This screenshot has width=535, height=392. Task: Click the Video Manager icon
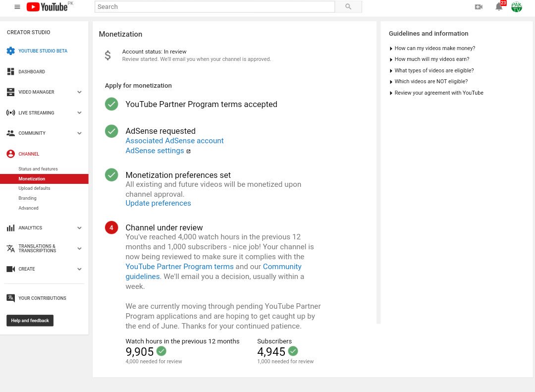click(10, 92)
